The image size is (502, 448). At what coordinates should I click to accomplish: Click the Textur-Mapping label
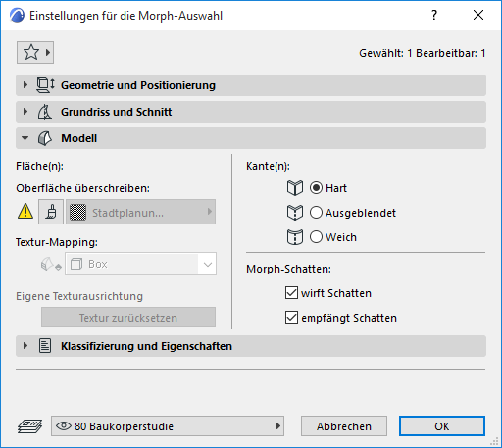(57, 242)
